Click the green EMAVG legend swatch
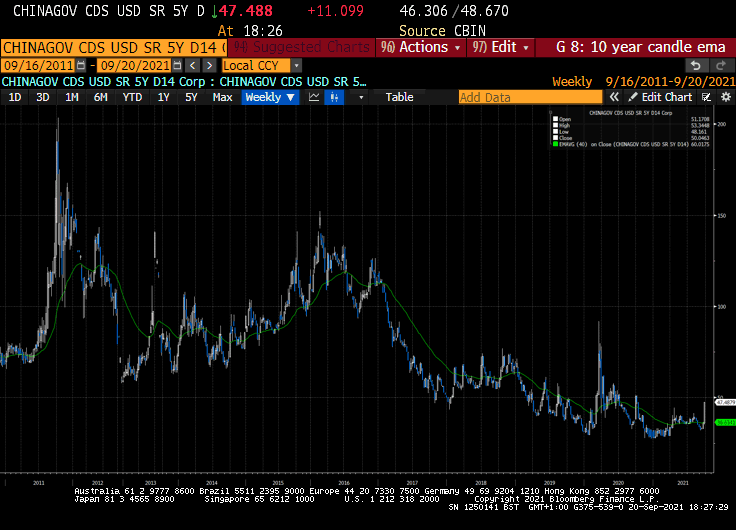Viewport: 736px width, 530px height. pos(555,144)
